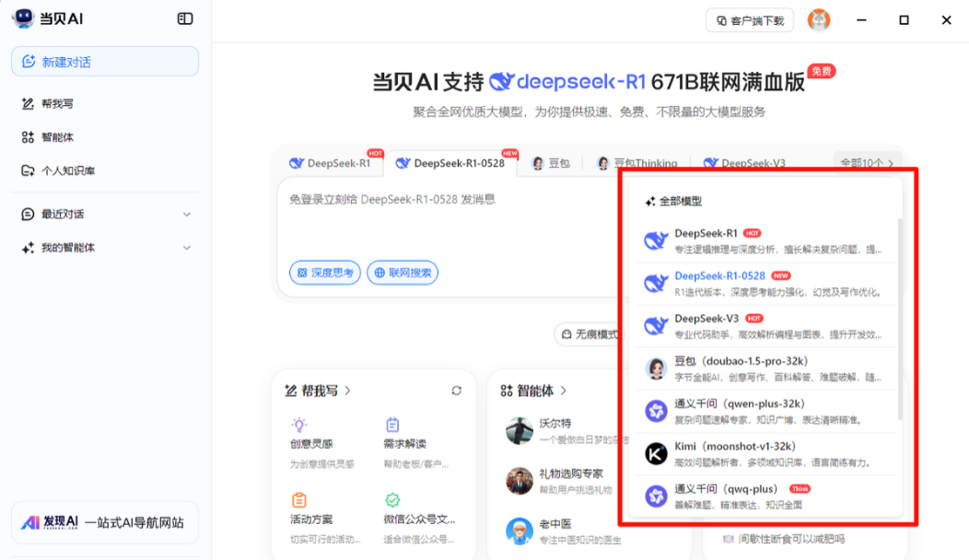Open the 发现AI navigation site banner
The image size is (969, 560).
[x=105, y=522]
